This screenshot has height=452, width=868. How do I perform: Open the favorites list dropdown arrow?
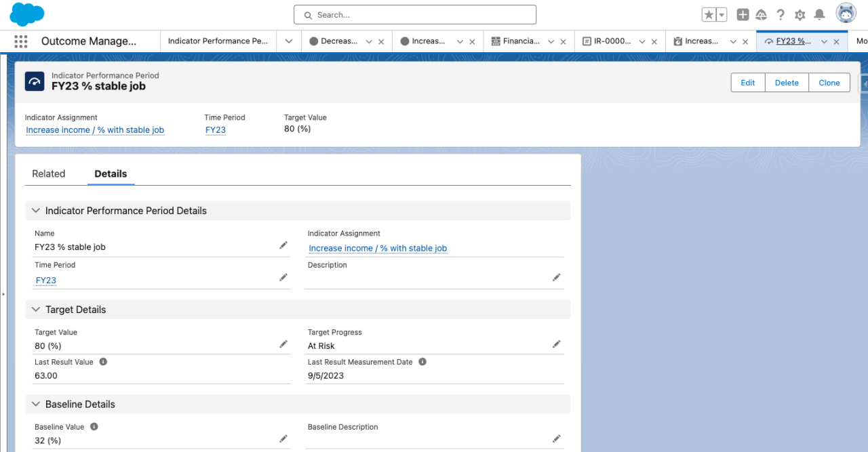click(x=722, y=15)
